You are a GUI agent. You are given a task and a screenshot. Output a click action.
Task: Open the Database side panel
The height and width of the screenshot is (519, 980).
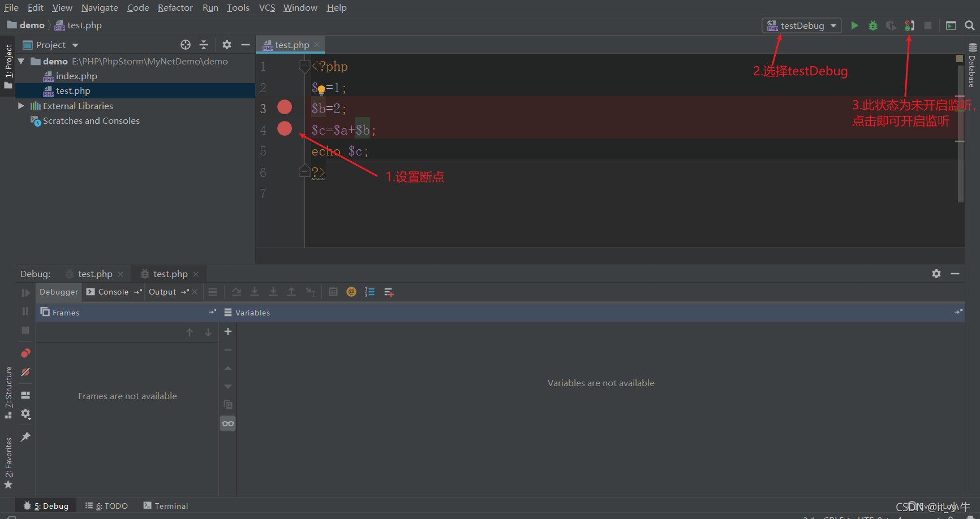972,65
